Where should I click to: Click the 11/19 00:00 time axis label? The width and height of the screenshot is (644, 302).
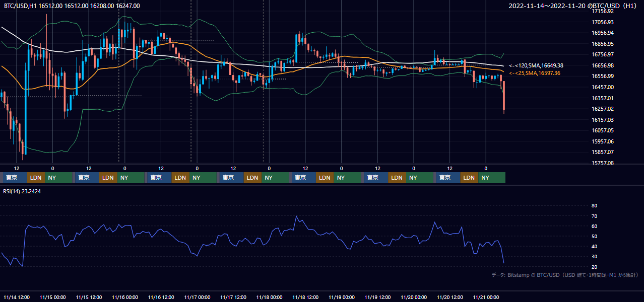(342, 297)
